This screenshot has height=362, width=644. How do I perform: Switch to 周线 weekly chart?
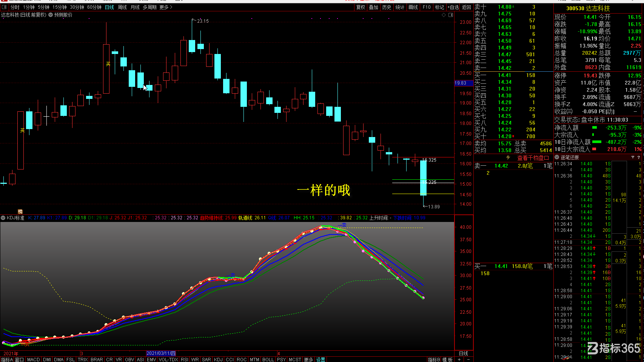click(x=122, y=7)
